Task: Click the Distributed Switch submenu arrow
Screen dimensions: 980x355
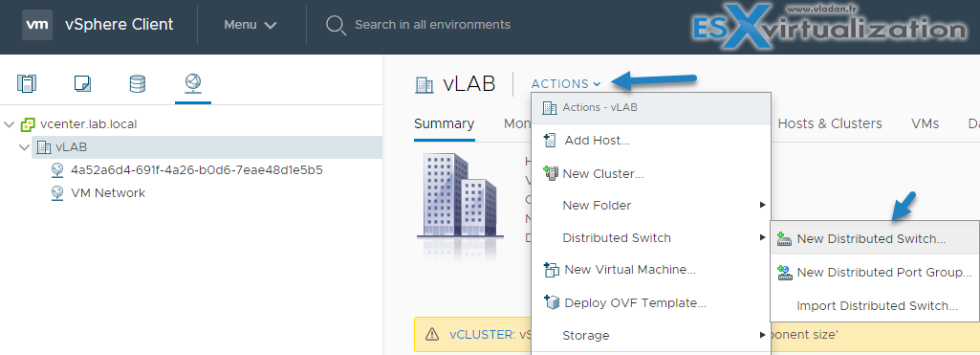Action: coord(763,237)
